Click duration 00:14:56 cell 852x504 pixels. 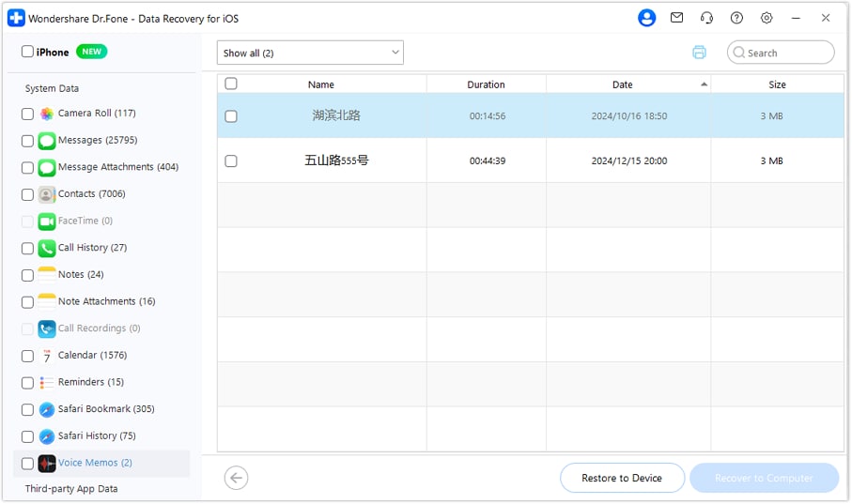click(488, 115)
